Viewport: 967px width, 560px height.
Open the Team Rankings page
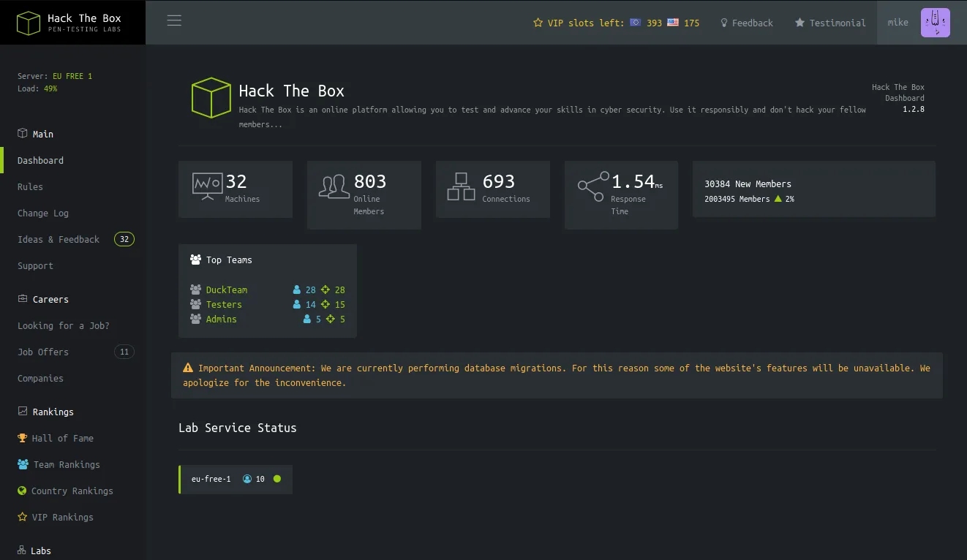coord(67,464)
